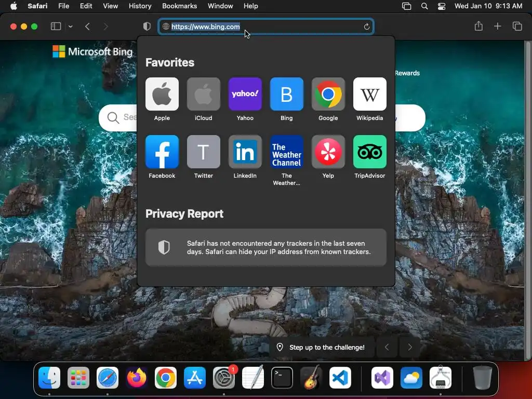
Task: Open the History menu
Action: pyautogui.click(x=140, y=6)
